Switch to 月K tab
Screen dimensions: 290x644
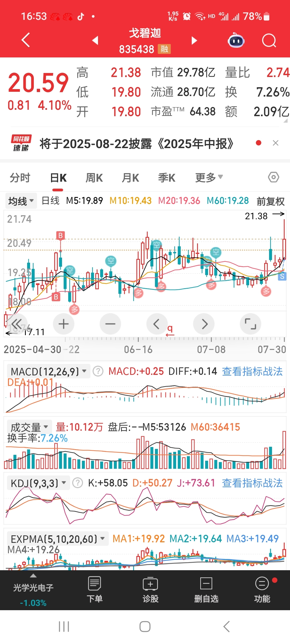tap(130, 178)
